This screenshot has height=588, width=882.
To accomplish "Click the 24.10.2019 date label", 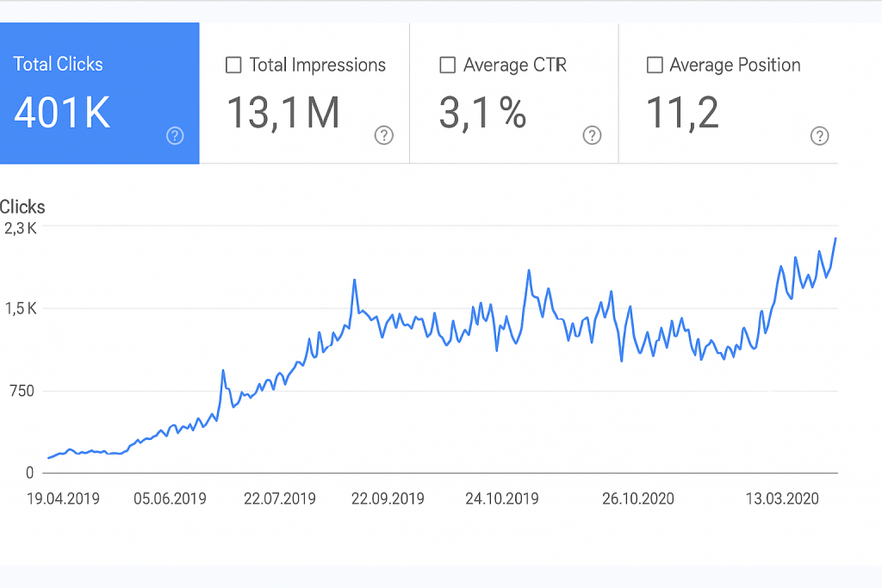I will (501, 498).
